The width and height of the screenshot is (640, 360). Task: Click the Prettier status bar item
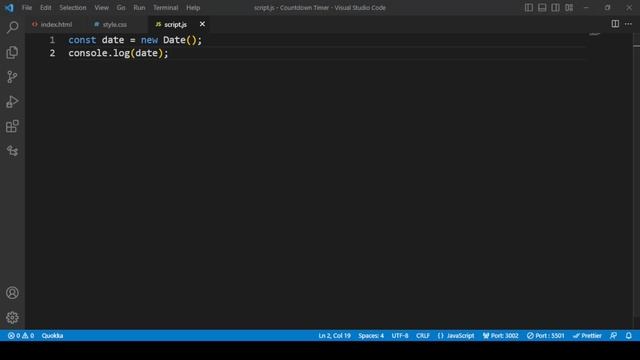pos(587,336)
